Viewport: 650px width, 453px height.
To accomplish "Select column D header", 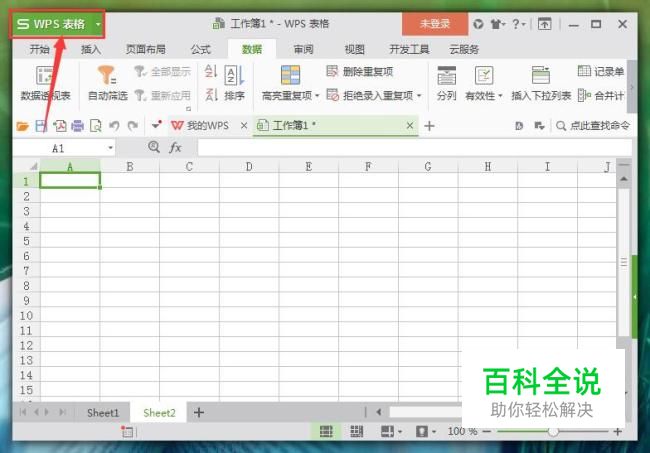I will click(249, 166).
